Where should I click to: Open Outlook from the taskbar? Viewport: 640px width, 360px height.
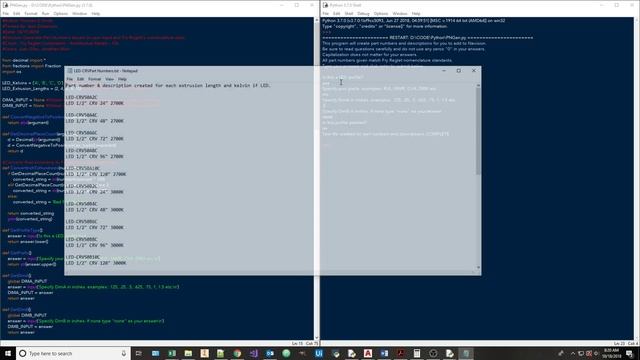pyautogui.click(x=270, y=353)
